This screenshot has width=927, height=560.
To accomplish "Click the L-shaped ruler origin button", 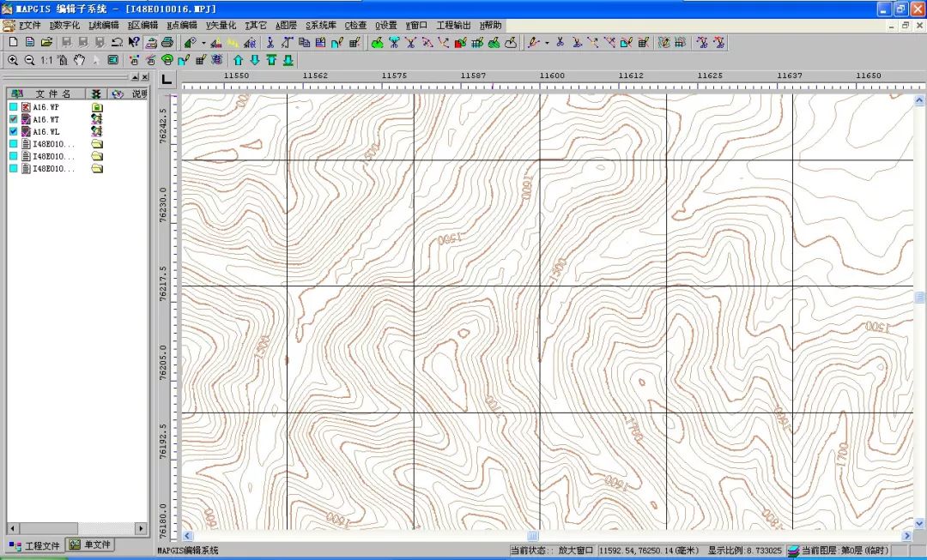I will 167,80.
